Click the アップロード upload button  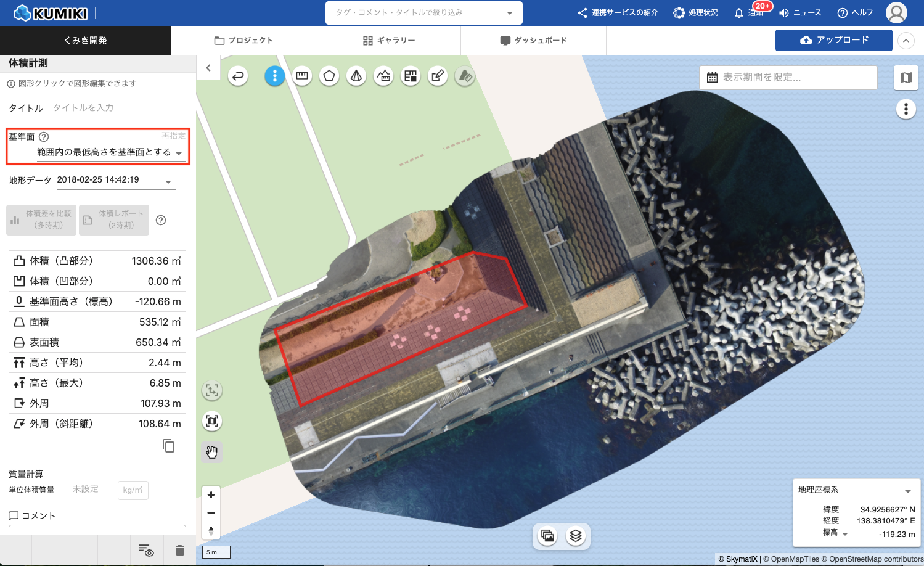(833, 40)
